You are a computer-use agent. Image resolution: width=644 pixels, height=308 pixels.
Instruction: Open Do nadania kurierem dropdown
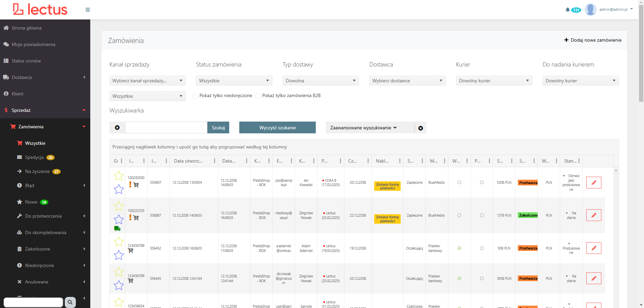pos(581,81)
